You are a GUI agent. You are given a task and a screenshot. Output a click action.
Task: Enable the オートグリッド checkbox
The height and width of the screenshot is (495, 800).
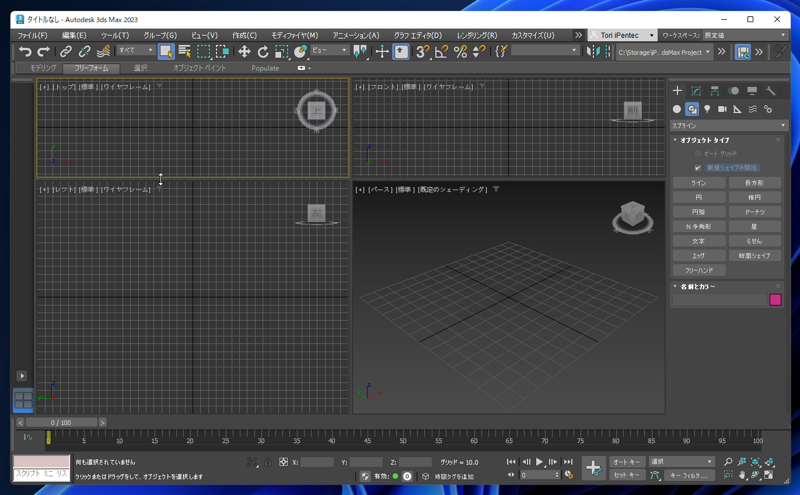click(697, 153)
